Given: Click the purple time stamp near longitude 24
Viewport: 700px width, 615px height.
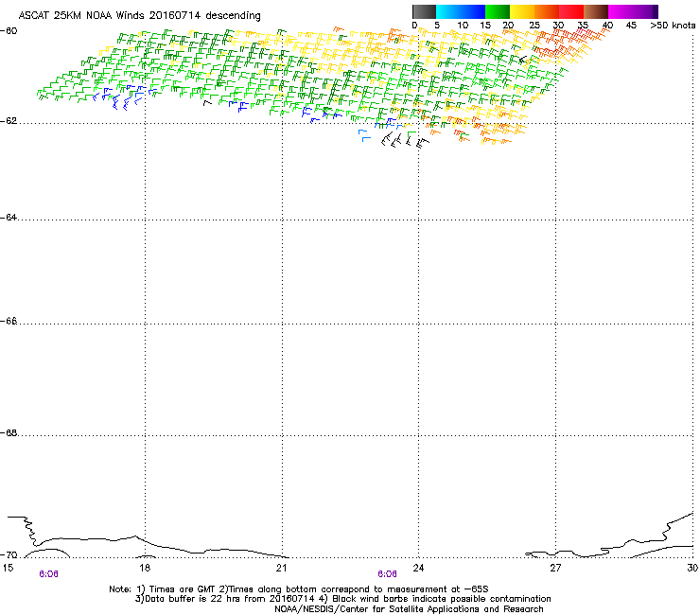Looking at the screenshot, I should pyautogui.click(x=387, y=574).
